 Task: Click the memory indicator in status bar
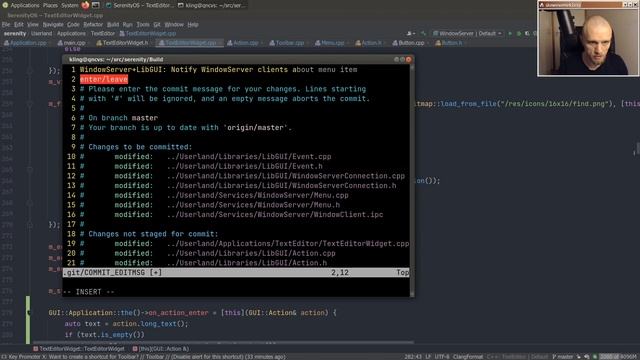click(x=618, y=357)
